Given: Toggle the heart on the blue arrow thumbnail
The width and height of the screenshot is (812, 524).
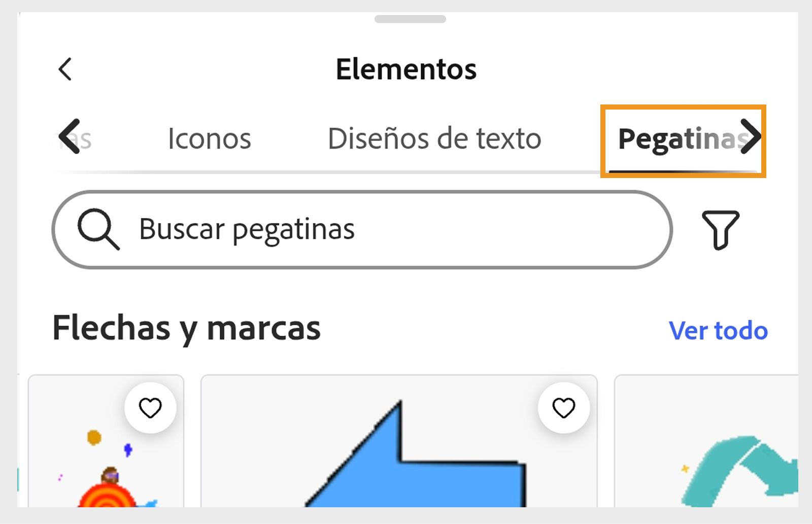Looking at the screenshot, I should [564, 407].
